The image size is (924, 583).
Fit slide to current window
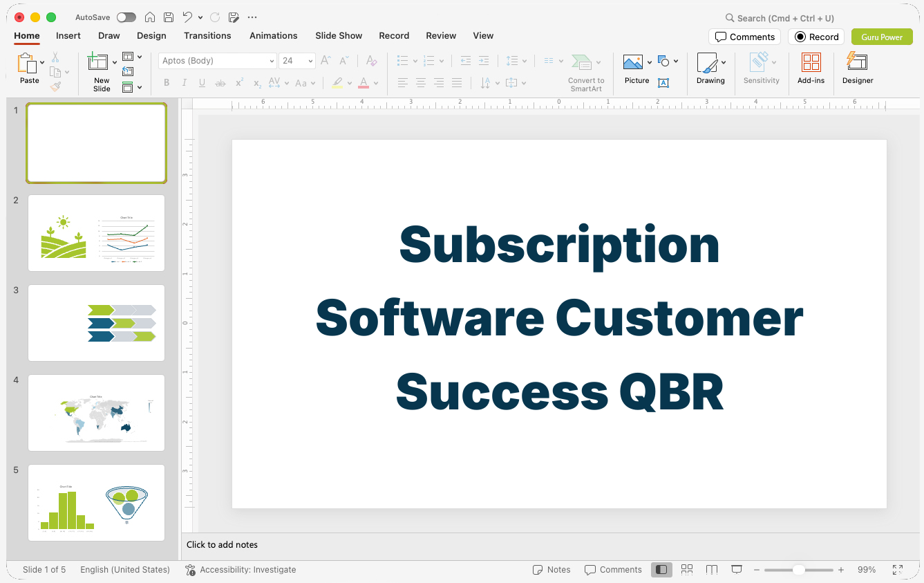[x=898, y=570]
